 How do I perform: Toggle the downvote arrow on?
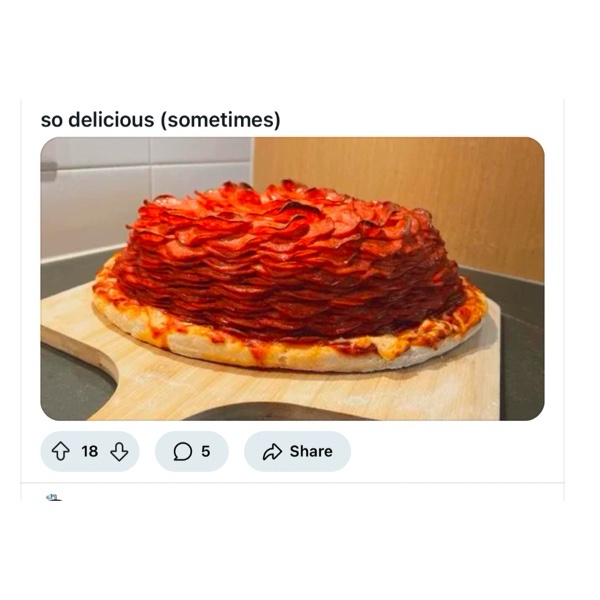(x=119, y=452)
